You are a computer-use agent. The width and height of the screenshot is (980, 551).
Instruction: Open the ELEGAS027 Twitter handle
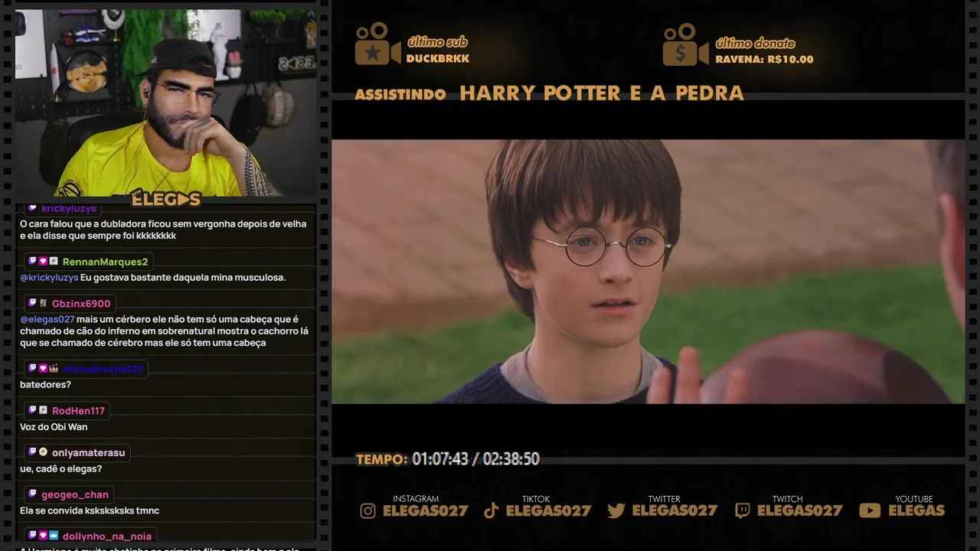(x=675, y=510)
